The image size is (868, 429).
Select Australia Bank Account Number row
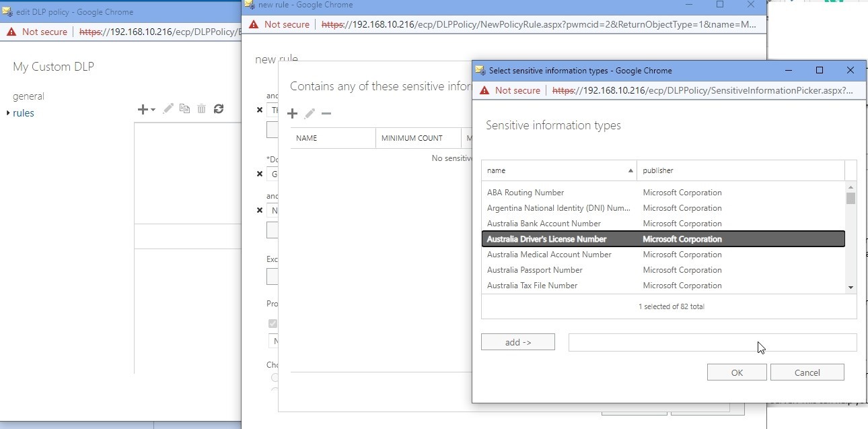coord(663,224)
